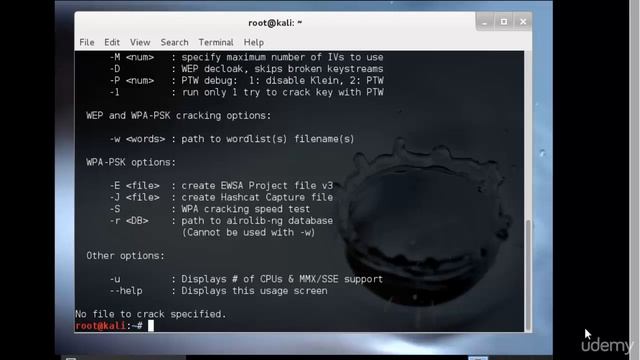Viewport: 640px width, 360px height.
Task: Minimize the root@kali terminal window
Action: click(x=484, y=22)
